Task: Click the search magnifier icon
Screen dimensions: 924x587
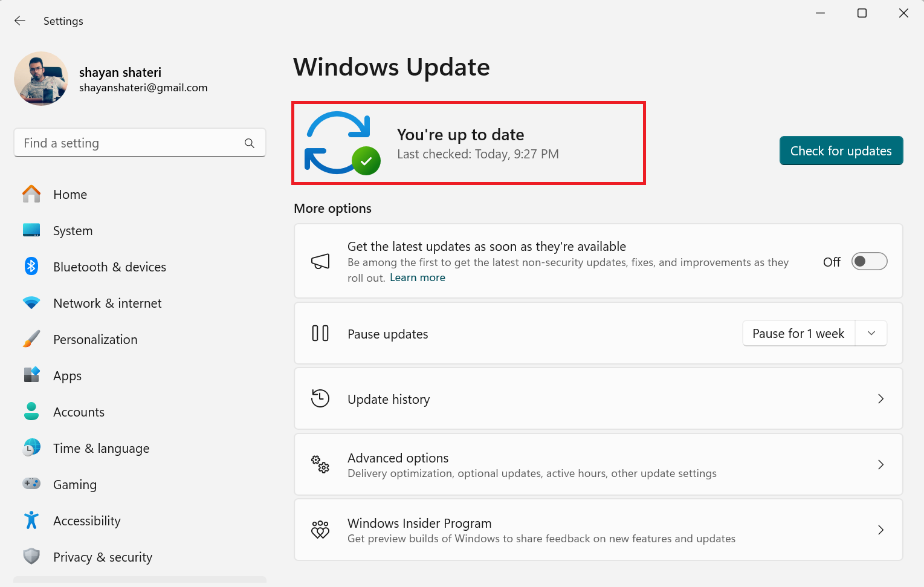Action: coord(250,143)
